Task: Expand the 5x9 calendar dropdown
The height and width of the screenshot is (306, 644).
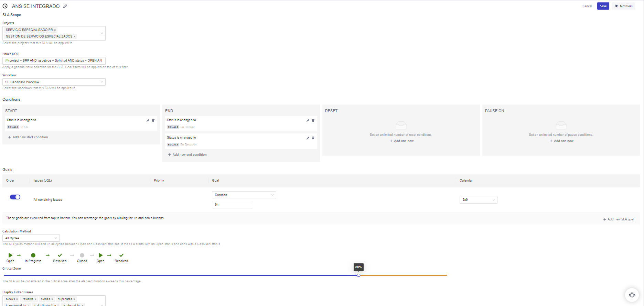Action: tap(478, 200)
